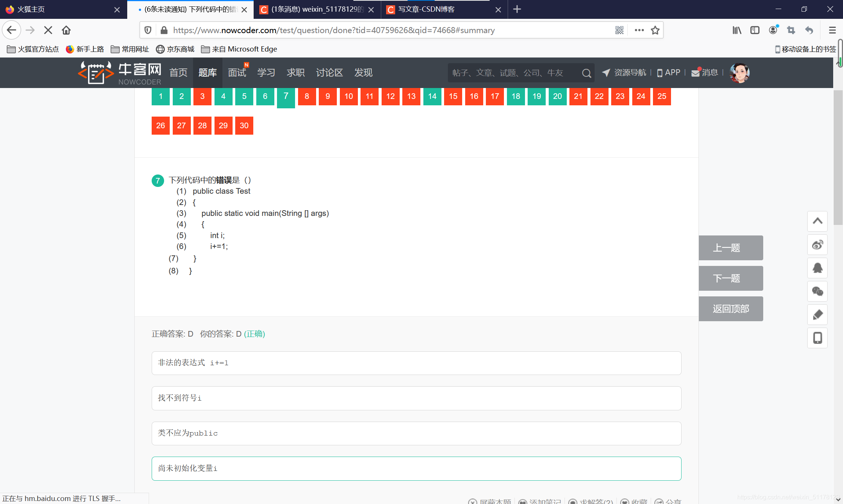Show the site security lock info
This screenshot has width=843, height=504.
(164, 30)
